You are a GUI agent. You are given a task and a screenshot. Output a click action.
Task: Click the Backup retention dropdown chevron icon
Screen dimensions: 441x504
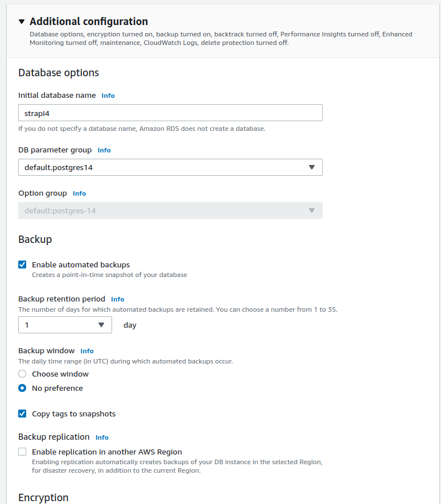tap(102, 325)
